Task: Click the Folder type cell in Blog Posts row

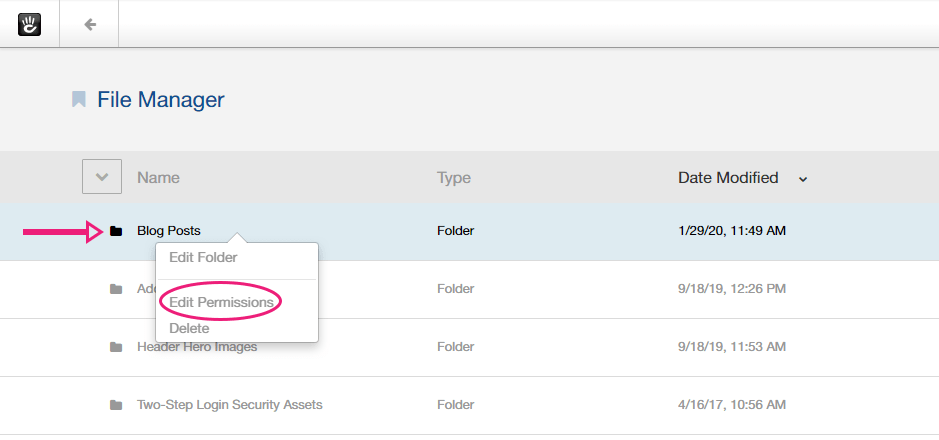Action: 456,230
